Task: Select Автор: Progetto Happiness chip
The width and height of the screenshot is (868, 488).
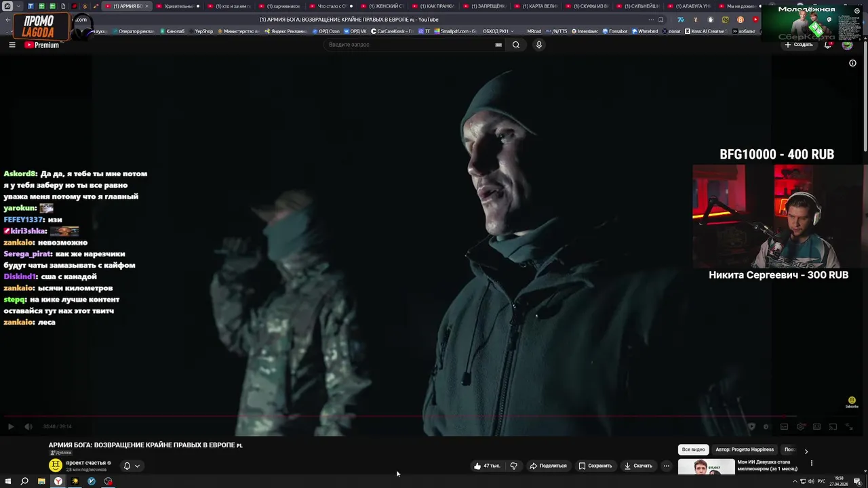Action: 745,449
